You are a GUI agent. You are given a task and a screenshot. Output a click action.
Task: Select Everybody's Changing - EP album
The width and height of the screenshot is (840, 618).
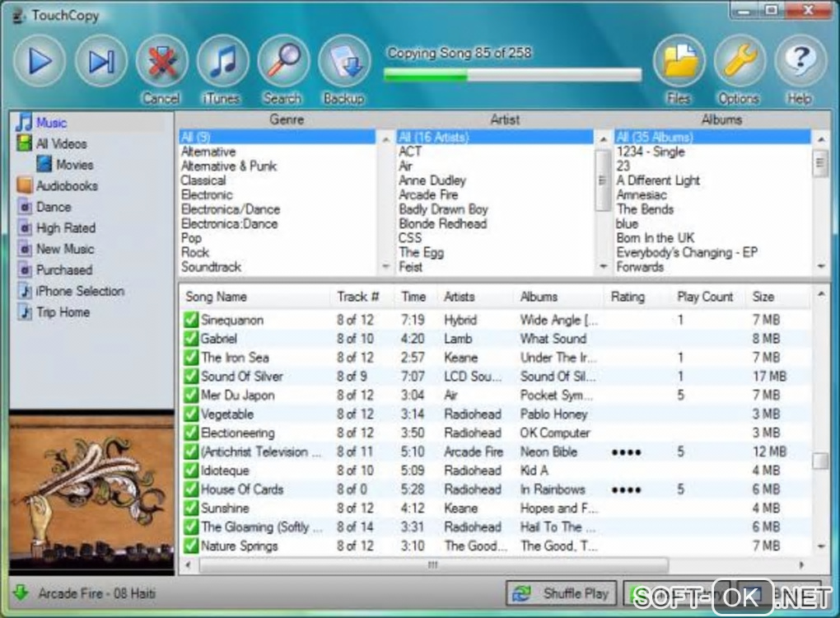(687, 252)
